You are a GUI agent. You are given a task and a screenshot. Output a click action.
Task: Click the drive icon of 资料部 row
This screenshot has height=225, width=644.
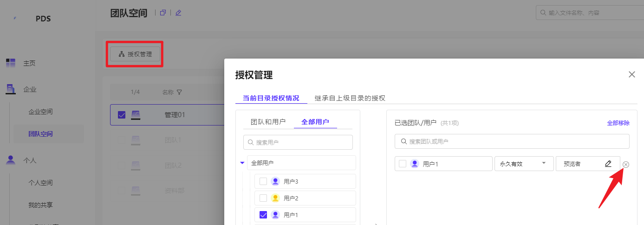[x=136, y=190]
